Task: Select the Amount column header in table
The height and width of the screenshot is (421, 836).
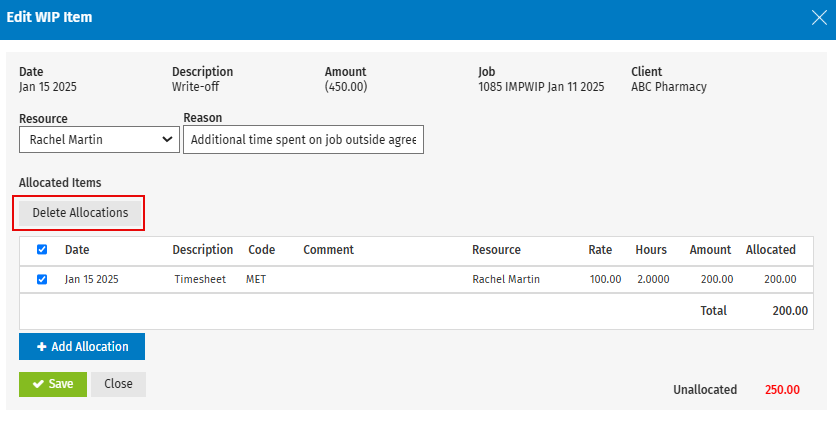Action: [710, 250]
